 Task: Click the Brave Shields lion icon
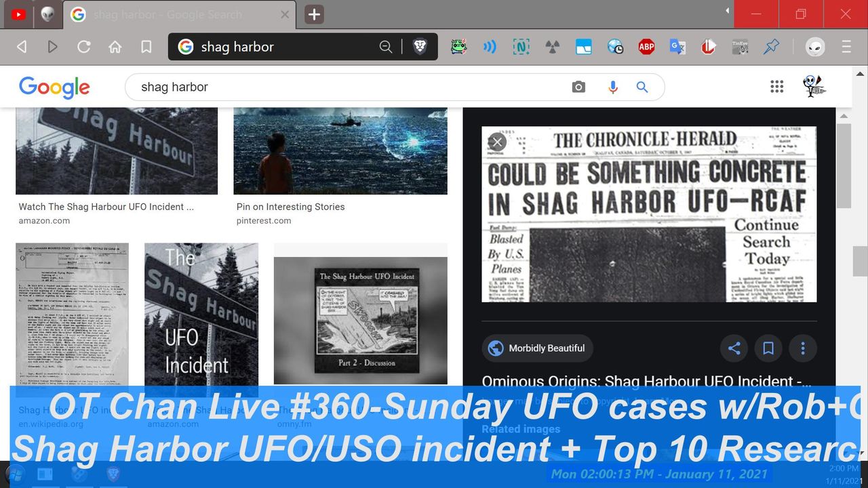click(420, 47)
